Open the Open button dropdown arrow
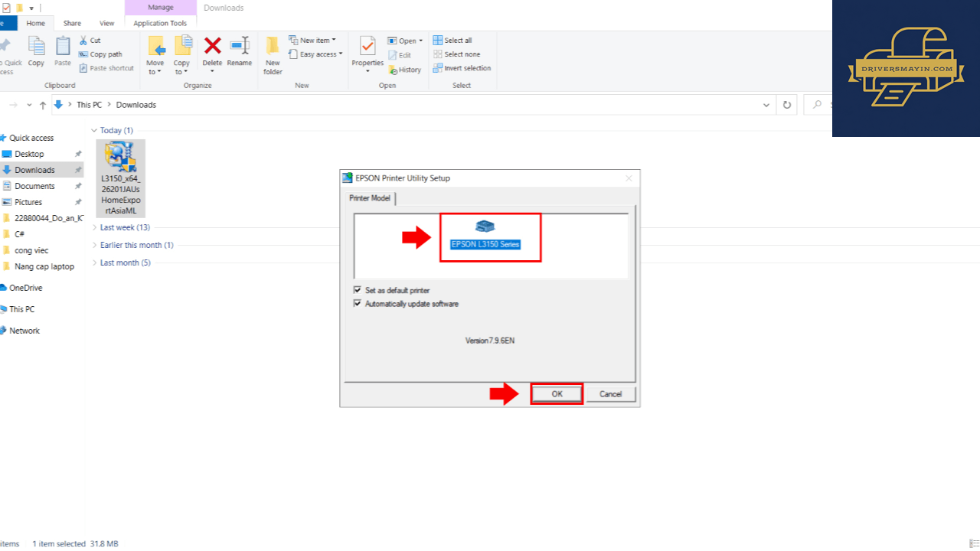This screenshot has width=980, height=551. 420,41
